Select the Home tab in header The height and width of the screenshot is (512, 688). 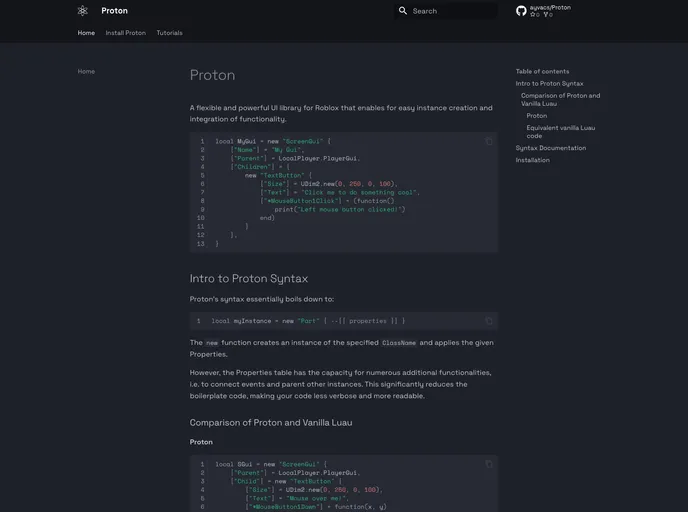86,33
